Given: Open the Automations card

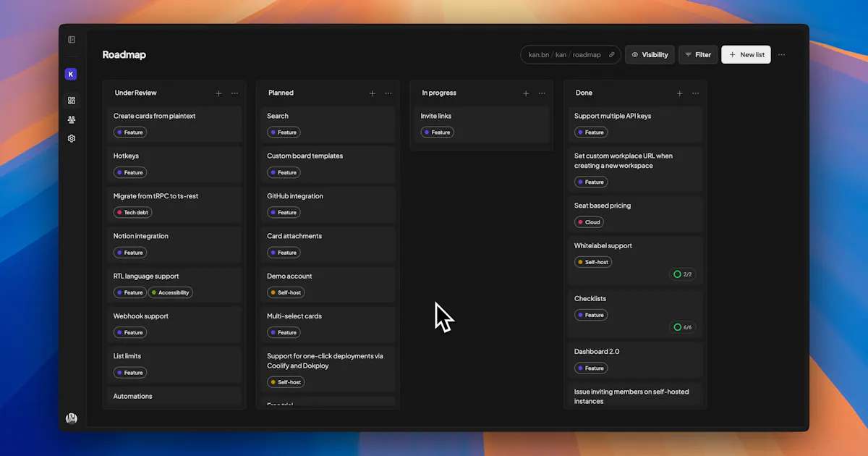Looking at the screenshot, I should pos(174,397).
